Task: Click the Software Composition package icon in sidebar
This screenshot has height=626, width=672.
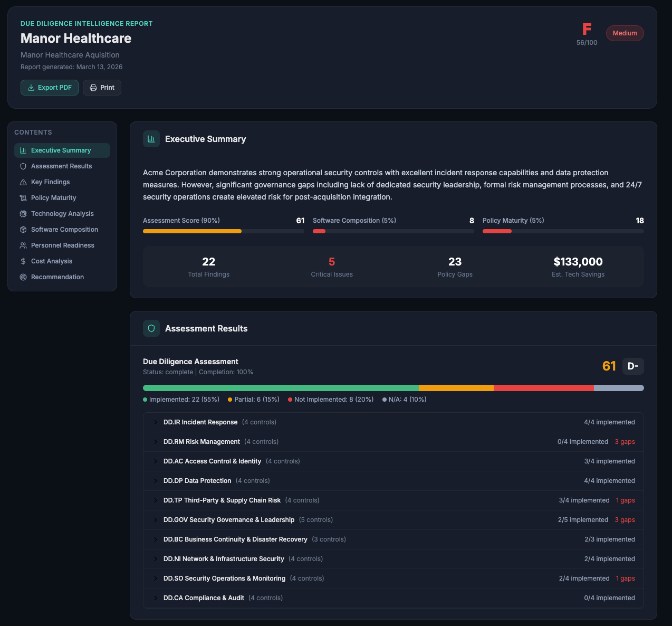Action: click(23, 229)
